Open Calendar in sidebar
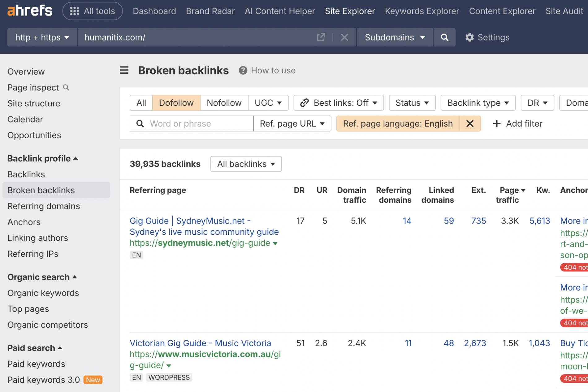 [x=25, y=119]
